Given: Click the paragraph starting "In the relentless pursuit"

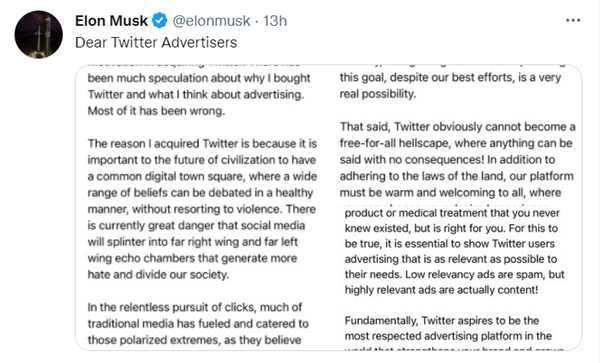Looking at the screenshot, I should [198, 324].
